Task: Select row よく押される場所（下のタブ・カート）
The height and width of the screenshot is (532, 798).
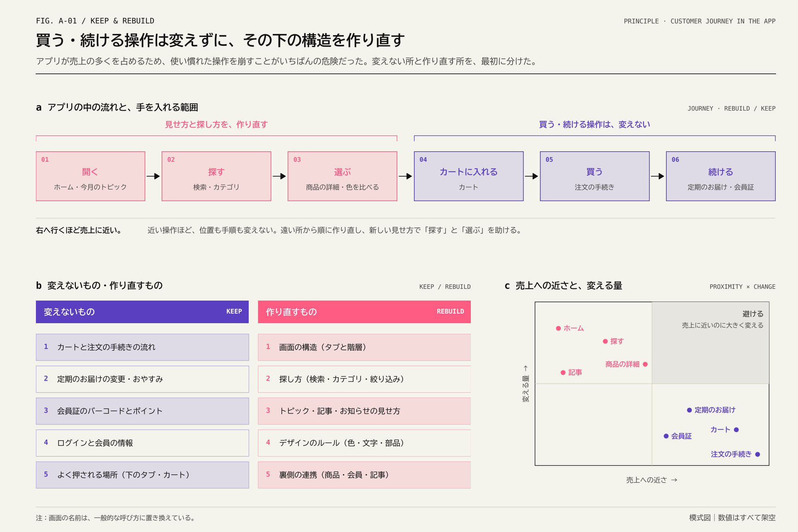Action: pyautogui.click(x=142, y=475)
